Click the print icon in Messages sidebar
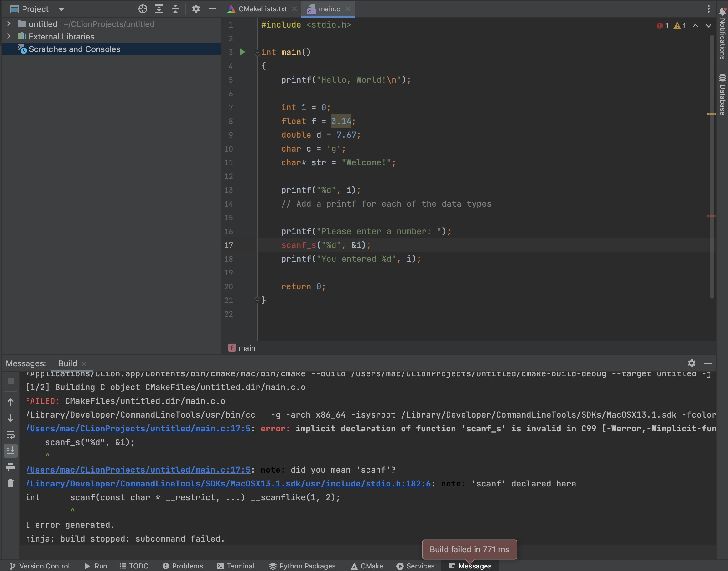 [11, 467]
